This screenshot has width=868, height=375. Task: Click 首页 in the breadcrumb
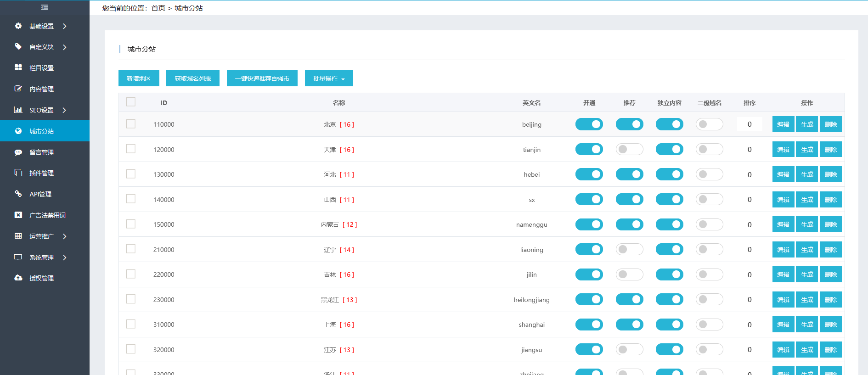tap(158, 8)
